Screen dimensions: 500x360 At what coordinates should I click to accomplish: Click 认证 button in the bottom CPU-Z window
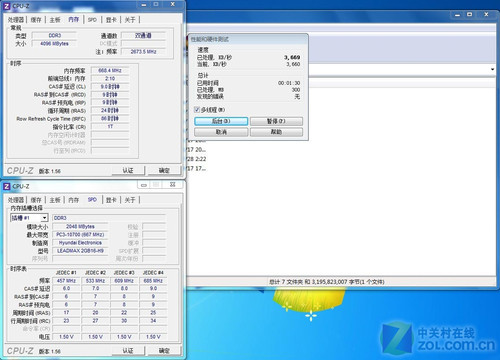click(x=128, y=351)
